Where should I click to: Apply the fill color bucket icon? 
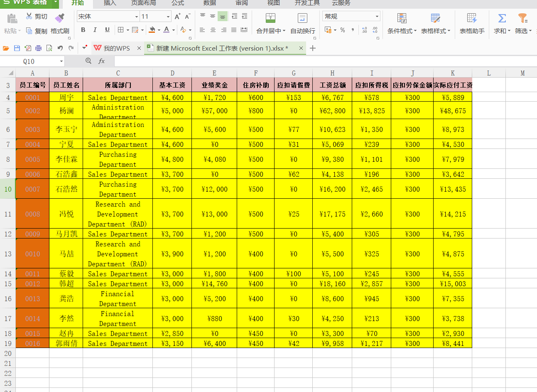click(152, 30)
